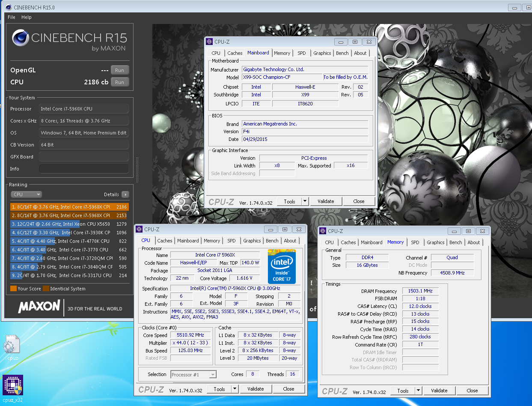
Task: Run the OpenGL benchmark
Action: point(120,70)
